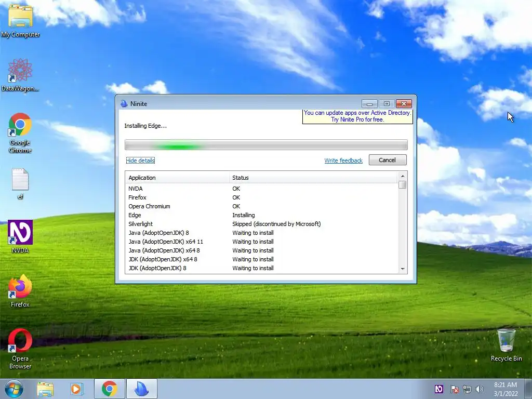This screenshot has height=399, width=532.
Task: Click the installation progress bar
Action: (x=266, y=145)
